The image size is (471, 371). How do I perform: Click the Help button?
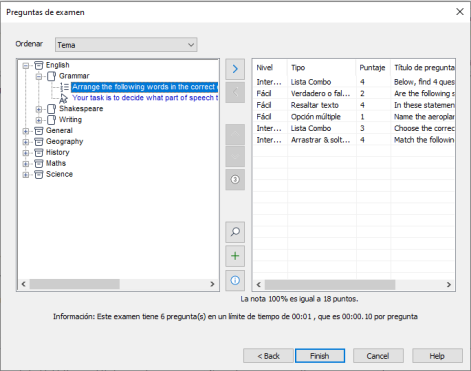click(437, 356)
